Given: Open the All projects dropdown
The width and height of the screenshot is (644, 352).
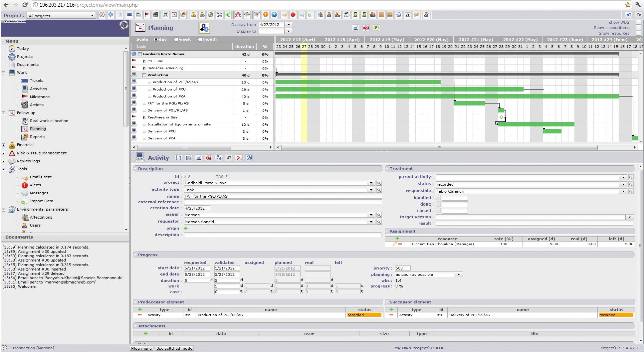Looking at the screenshot, I should [61, 15].
